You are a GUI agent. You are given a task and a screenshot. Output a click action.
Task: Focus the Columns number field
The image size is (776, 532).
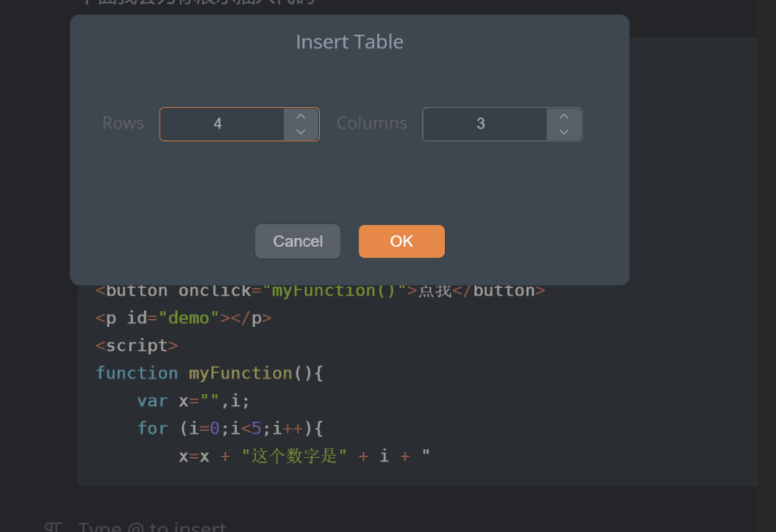click(x=485, y=124)
